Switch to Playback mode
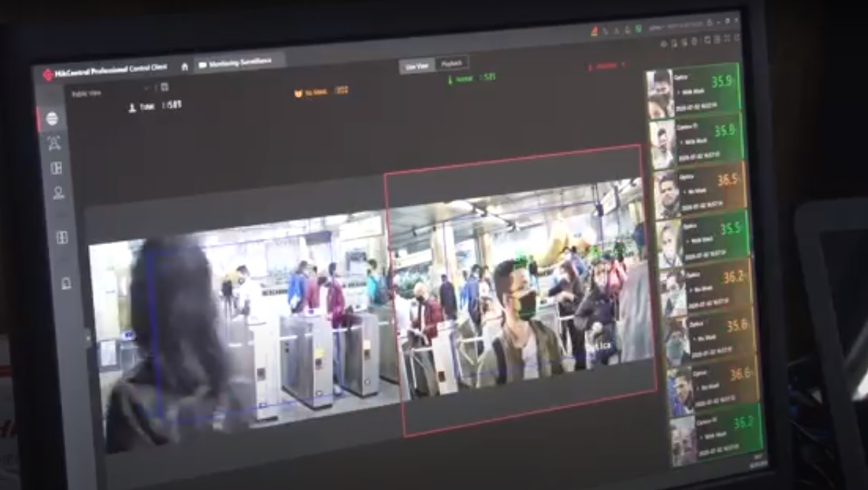This screenshot has height=490, width=868. (x=451, y=64)
